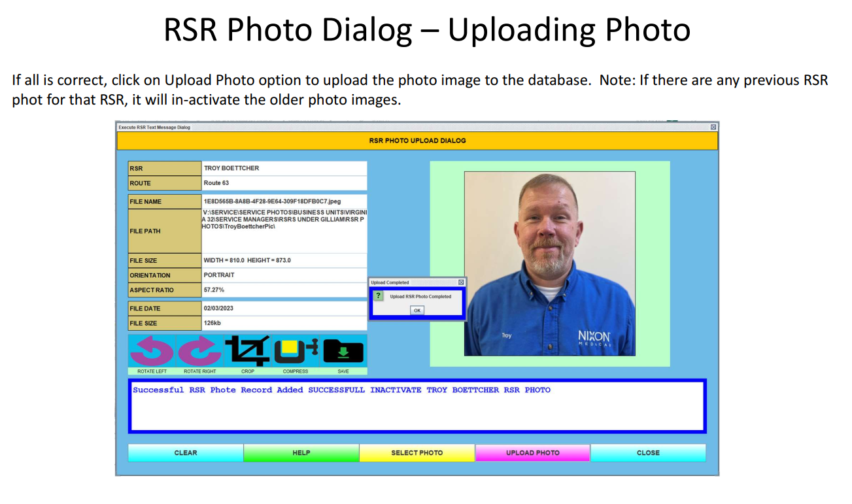This screenshot has height=504, width=852.
Task: Click the Save folder icon
Action: 343,351
